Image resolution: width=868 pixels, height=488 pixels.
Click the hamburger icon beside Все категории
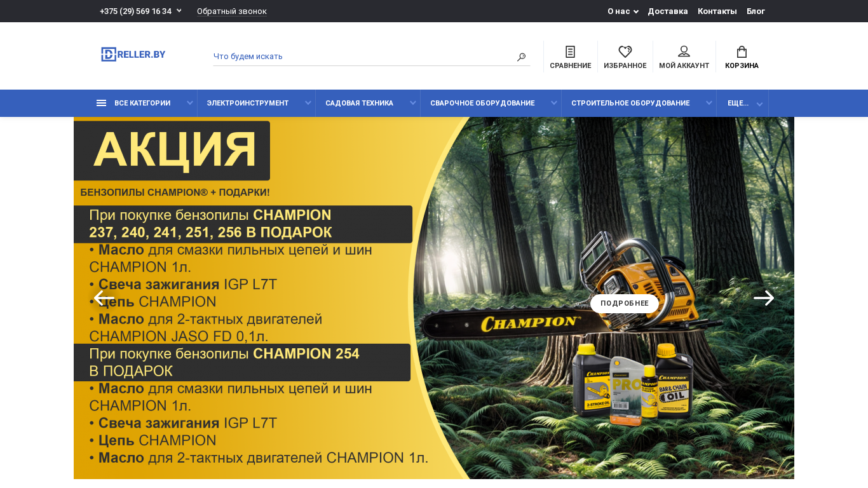[x=101, y=103]
